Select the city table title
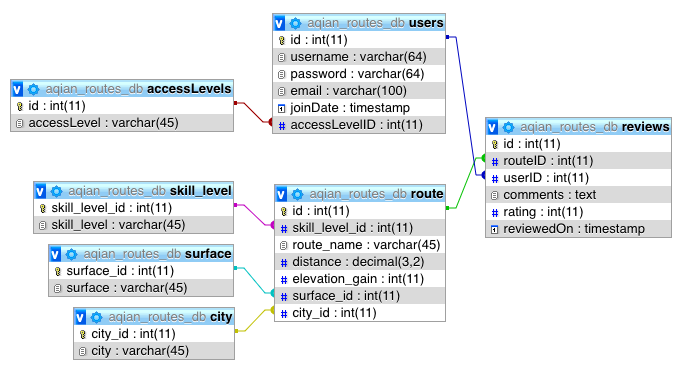The image size is (696, 377). (170, 317)
